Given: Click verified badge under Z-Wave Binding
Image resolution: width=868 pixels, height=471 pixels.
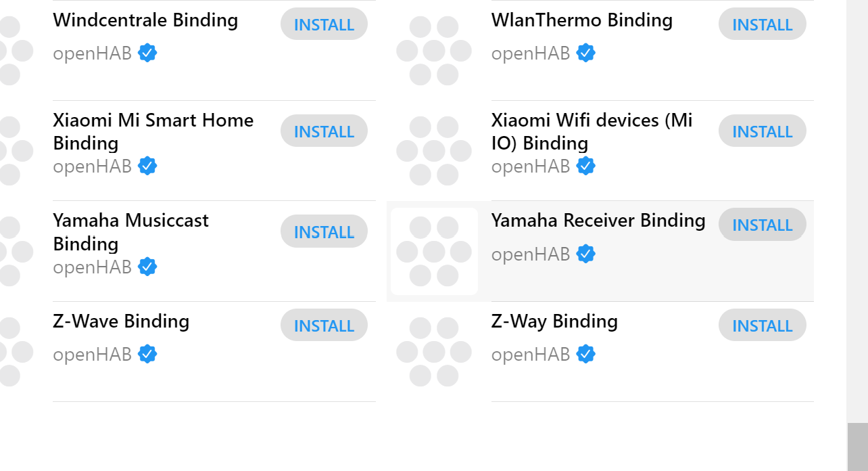Looking at the screenshot, I should coord(147,354).
